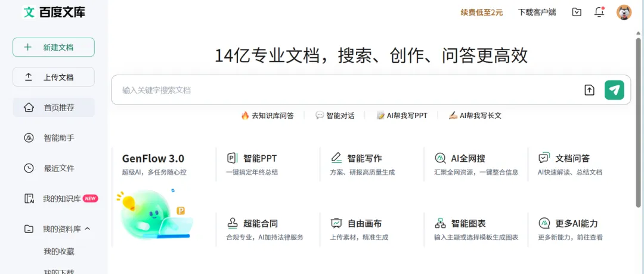Open the 自由画布 feature card
The width and height of the screenshot is (644, 274).
[x=371, y=230]
